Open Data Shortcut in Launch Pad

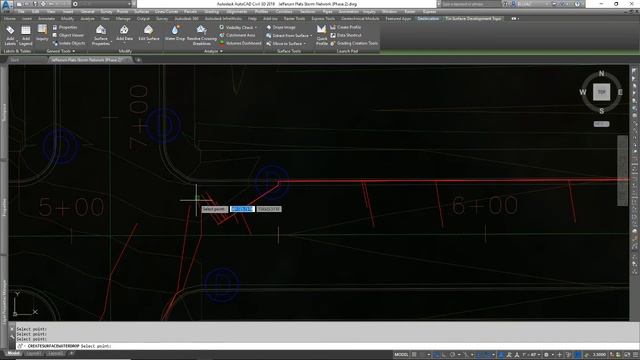(x=346, y=35)
